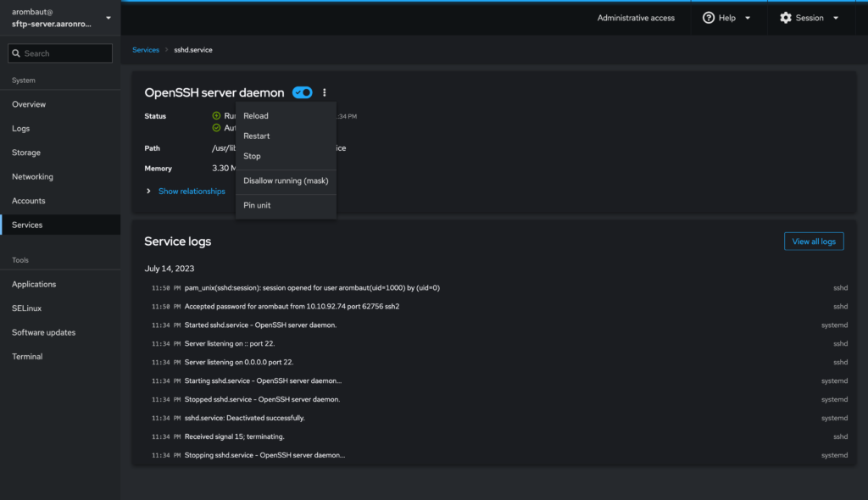Open the Session dropdown arrow
This screenshot has width=868, height=500.
836,18
